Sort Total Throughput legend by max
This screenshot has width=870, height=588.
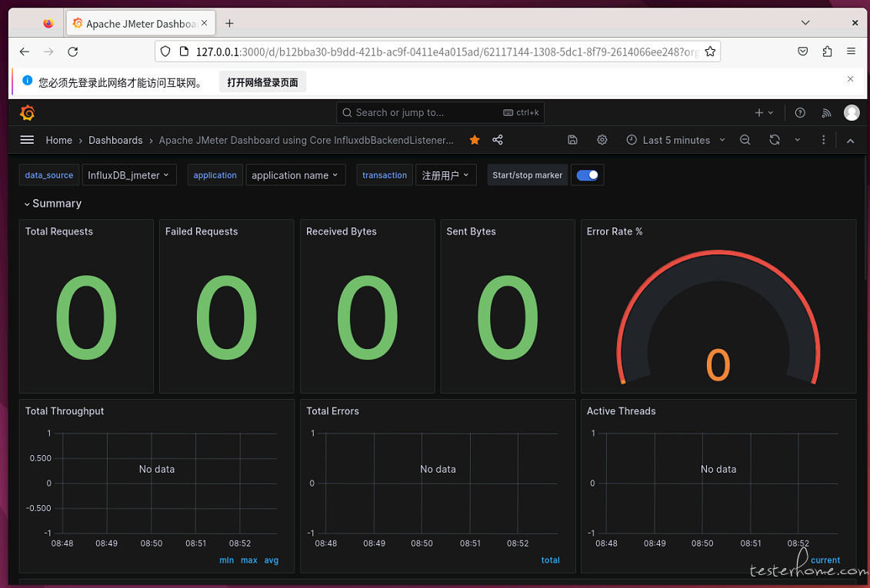249,560
